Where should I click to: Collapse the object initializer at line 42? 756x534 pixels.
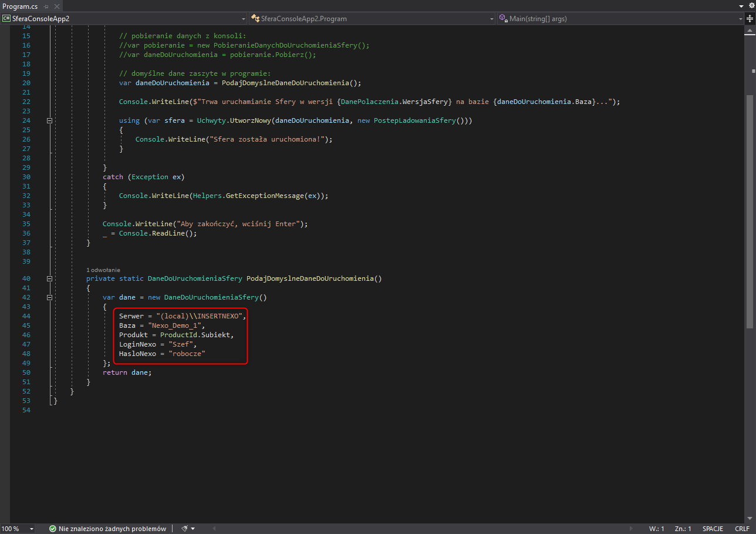(x=49, y=297)
